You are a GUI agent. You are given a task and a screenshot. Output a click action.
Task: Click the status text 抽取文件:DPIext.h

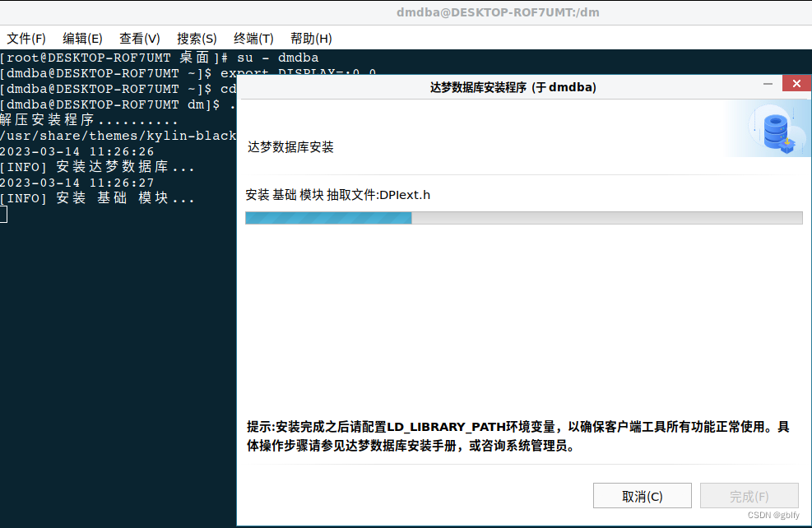(x=378, y=195)
